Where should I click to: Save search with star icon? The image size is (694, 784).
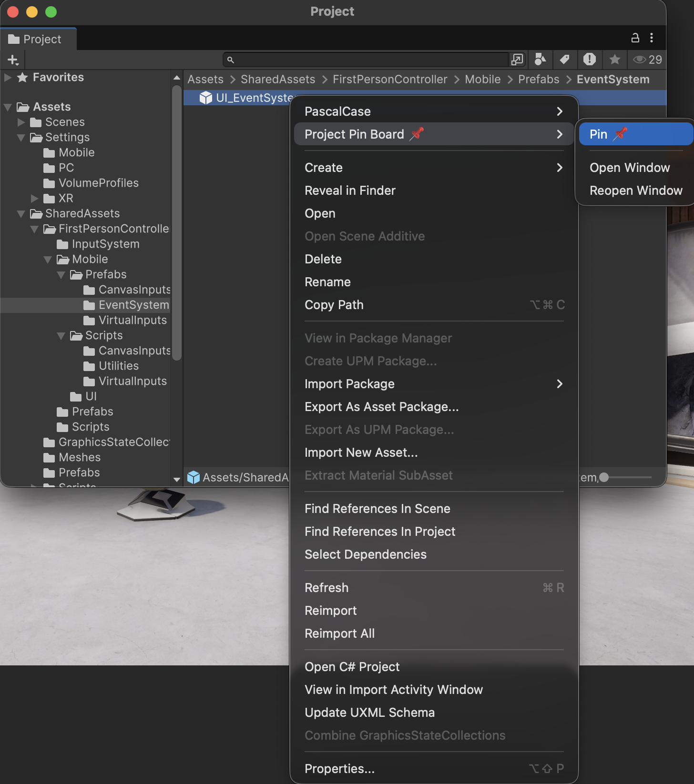pyautogui.click(x=615, y=60)
